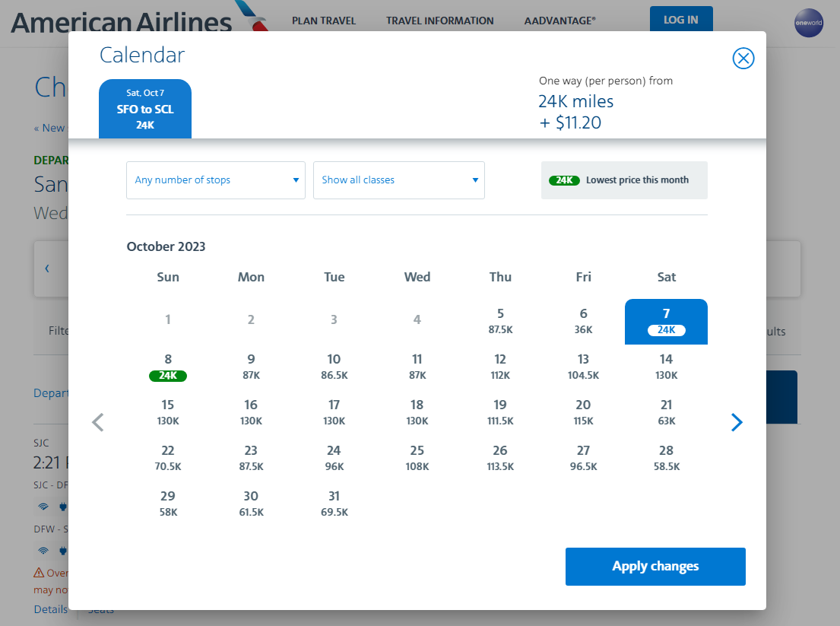840x626 pixels.
Task: Go to next month with right chevron
Action: 737,422
